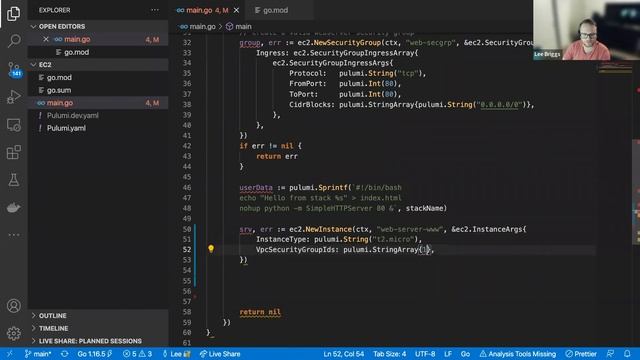
Task: Show additional views ellipsis in activity bar
Action: point(13,235)
